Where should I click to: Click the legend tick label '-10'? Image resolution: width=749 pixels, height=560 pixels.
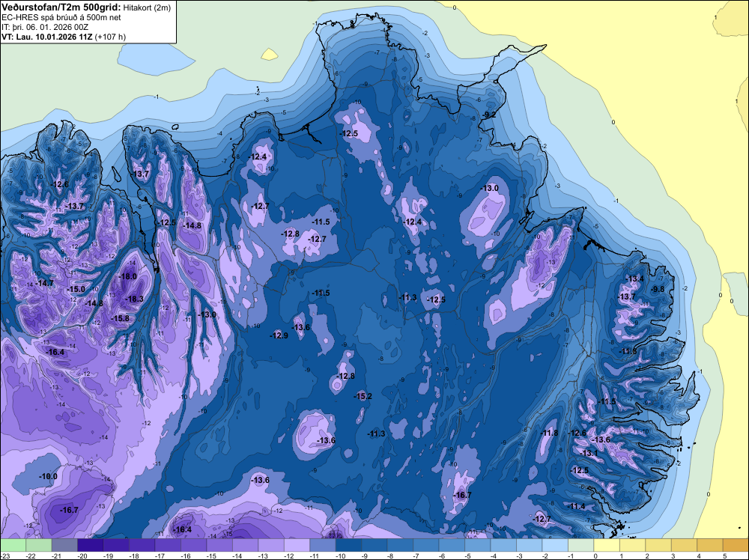click(341, 556)
